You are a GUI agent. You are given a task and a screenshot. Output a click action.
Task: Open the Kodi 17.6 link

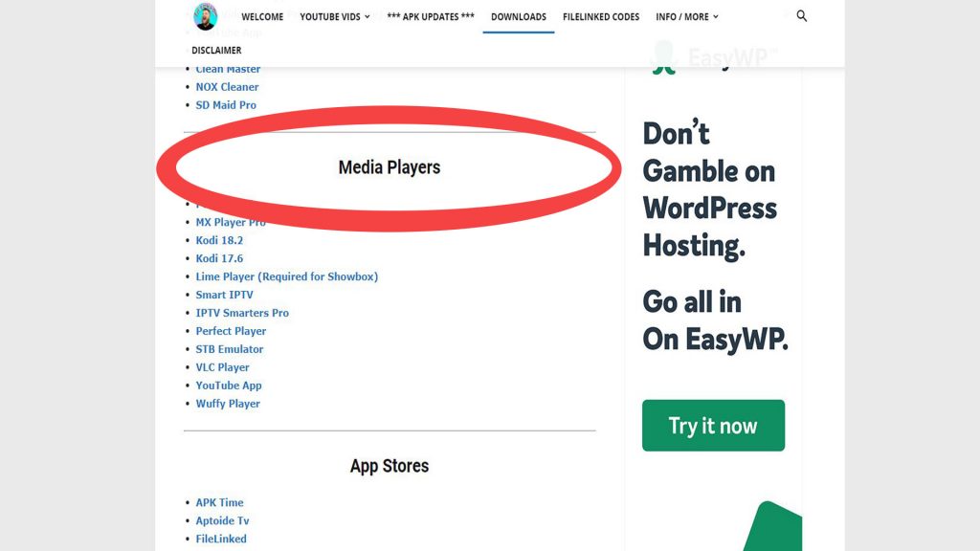[219, 258]
